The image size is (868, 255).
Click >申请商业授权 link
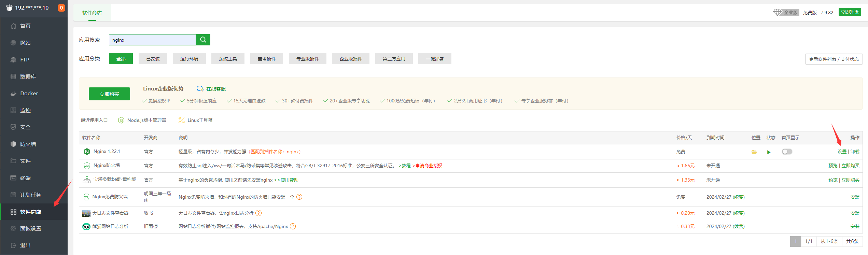(x=427, y=166)
